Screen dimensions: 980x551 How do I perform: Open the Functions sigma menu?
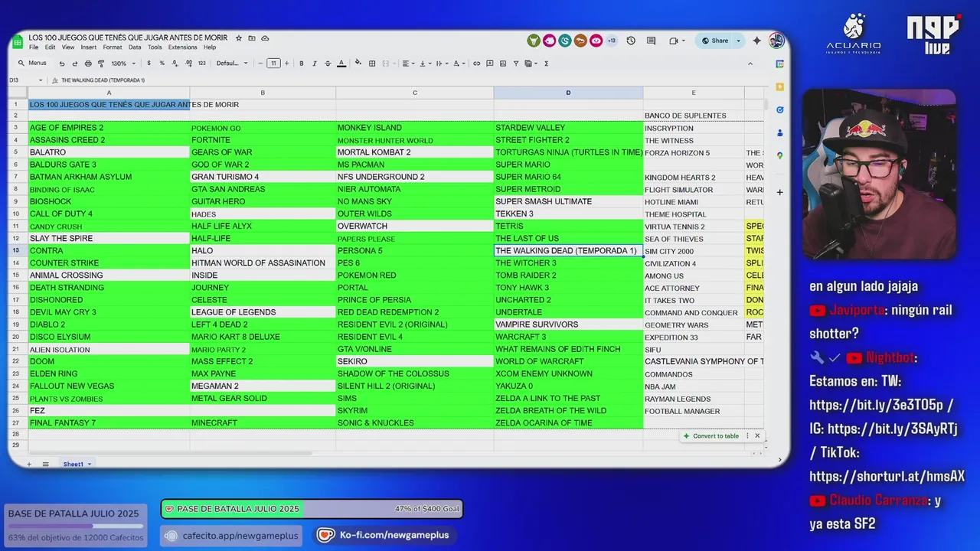tap(546, 64)
